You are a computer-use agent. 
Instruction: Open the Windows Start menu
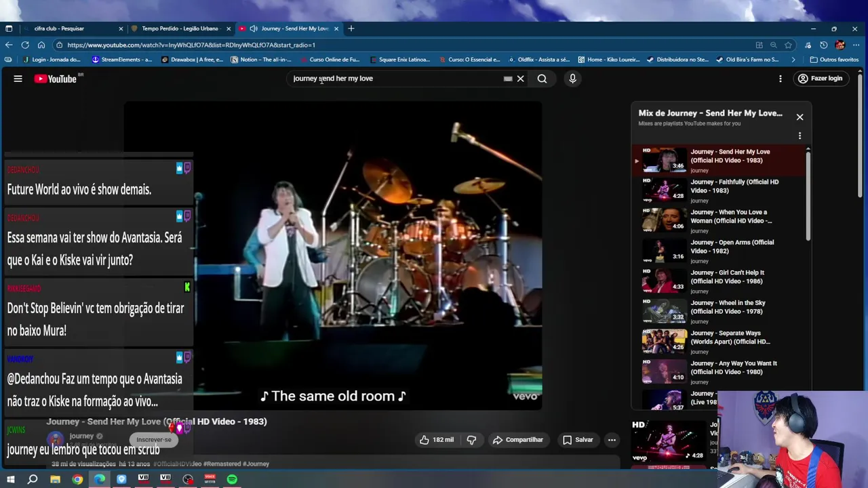coord(11,480)
